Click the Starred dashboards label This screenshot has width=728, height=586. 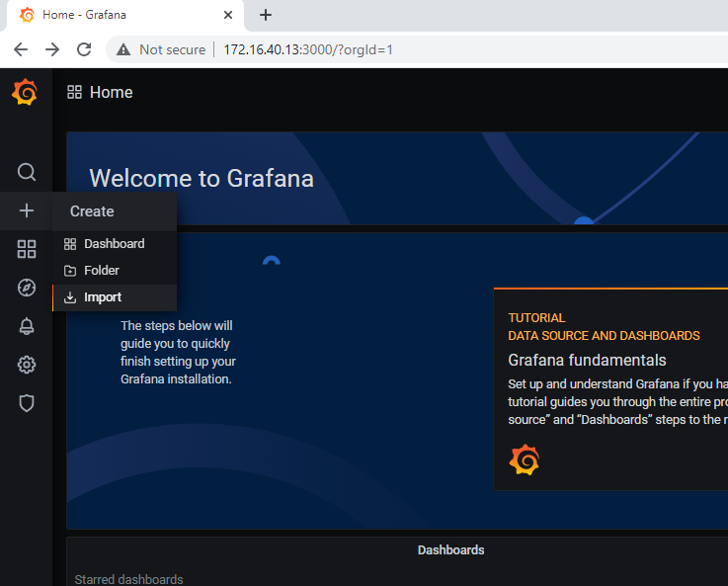tap(128, 579)
